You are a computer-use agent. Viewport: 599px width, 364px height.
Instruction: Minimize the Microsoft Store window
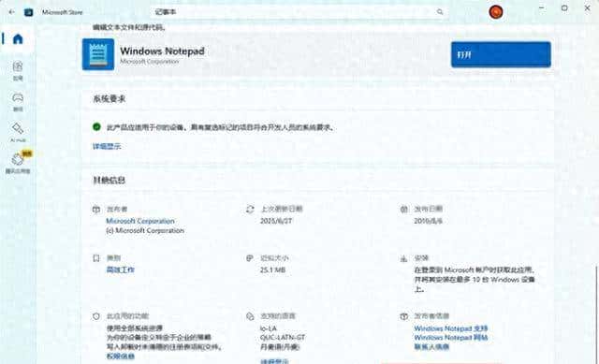(x=542, y=8)
